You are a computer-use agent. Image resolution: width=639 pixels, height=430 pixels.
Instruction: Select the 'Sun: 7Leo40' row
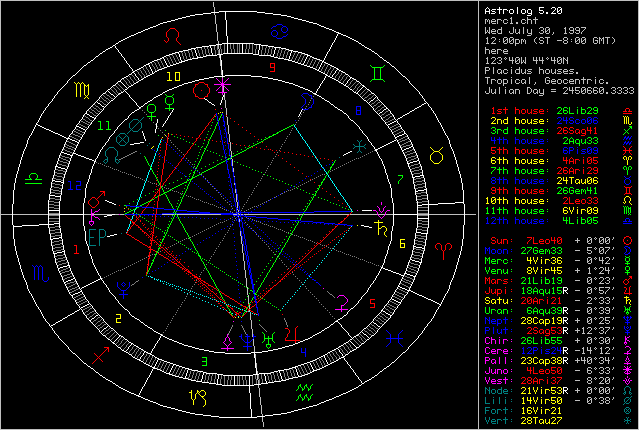[x=562, y=241]
